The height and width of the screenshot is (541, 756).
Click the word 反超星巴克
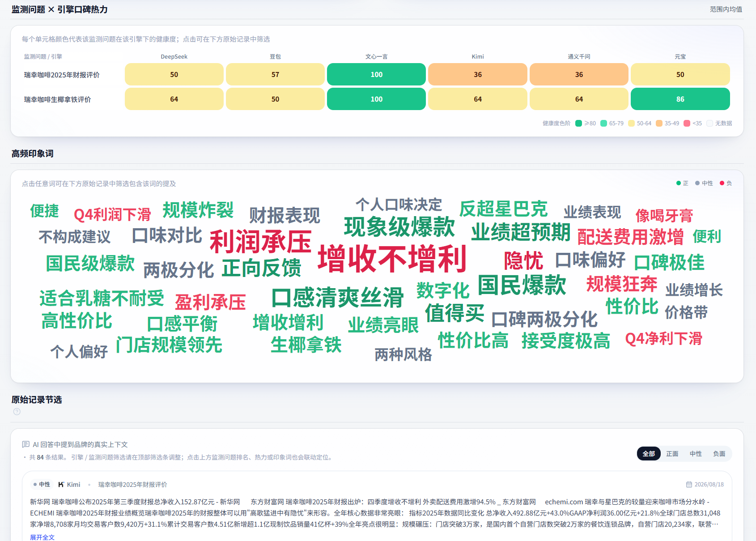[x=504, y=209]
